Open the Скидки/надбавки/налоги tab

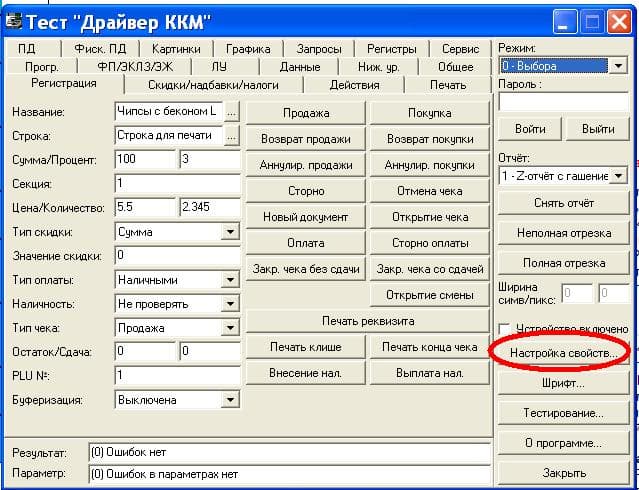213,85
